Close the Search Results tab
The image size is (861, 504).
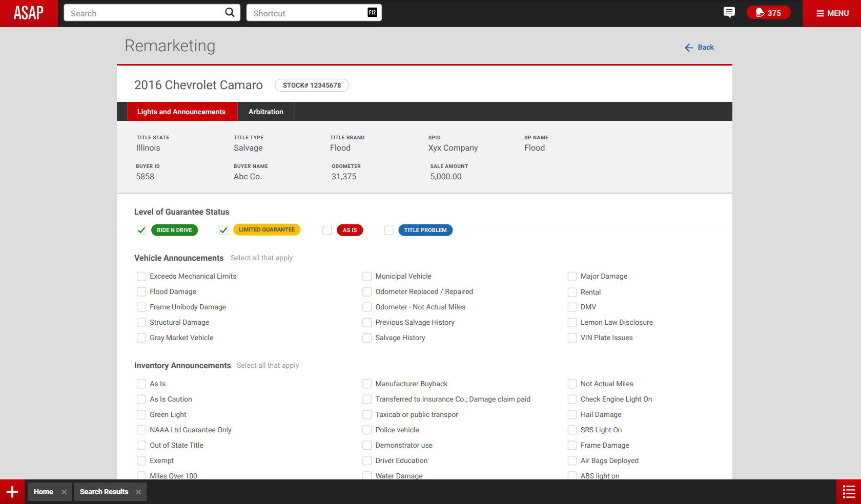pyautogui.click(x=138, y=492)
